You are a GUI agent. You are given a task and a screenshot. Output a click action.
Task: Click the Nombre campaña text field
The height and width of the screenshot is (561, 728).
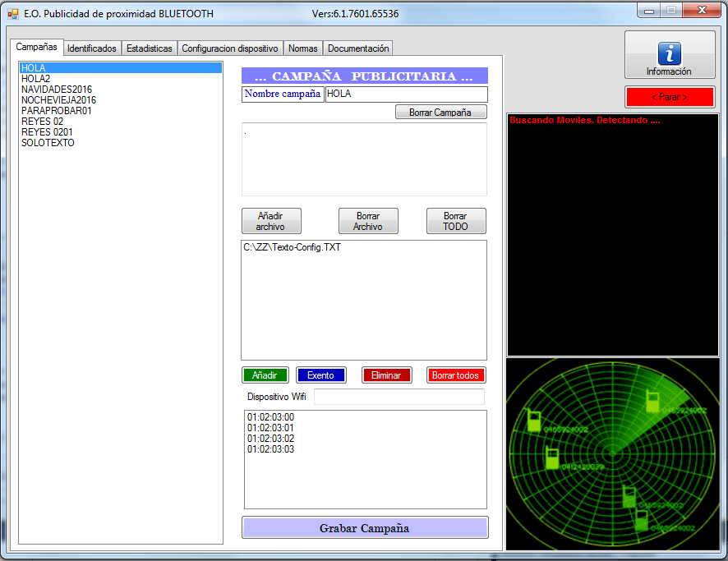(406, 94)
